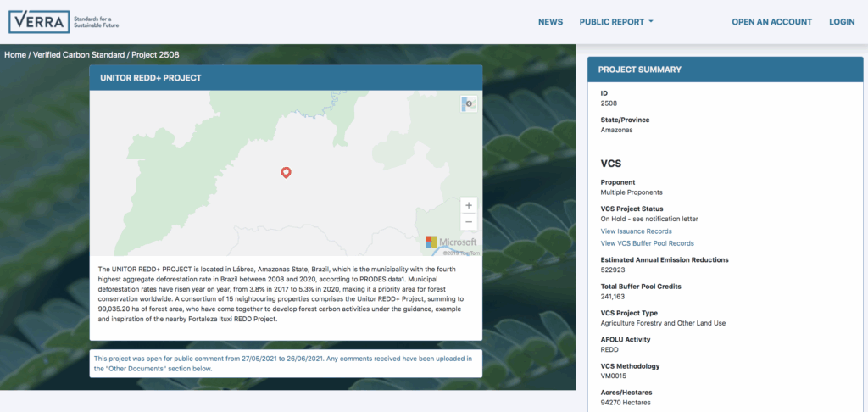Zoom in on the map
The image size is (868, 412).
coord(468,205)
